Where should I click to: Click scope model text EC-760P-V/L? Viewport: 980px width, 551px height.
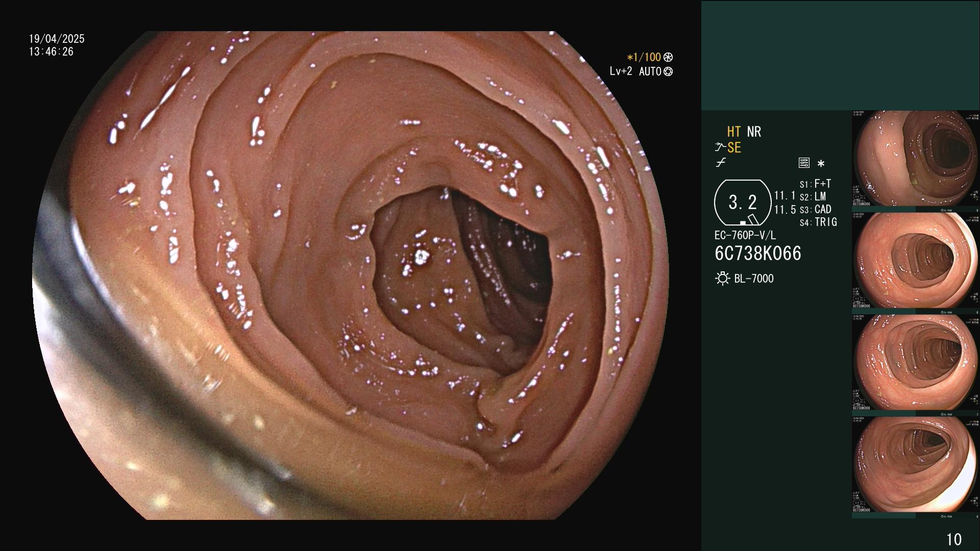pos(745,235)
